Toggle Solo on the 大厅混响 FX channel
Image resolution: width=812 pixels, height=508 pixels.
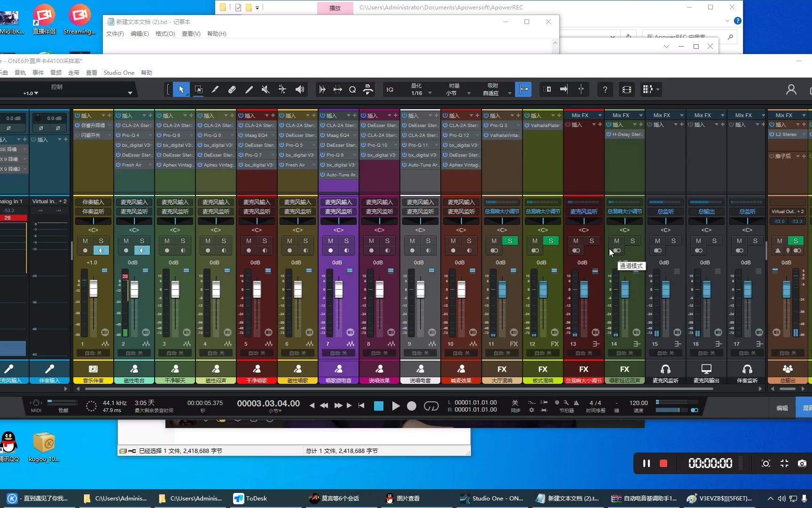(x=509, y=240)
